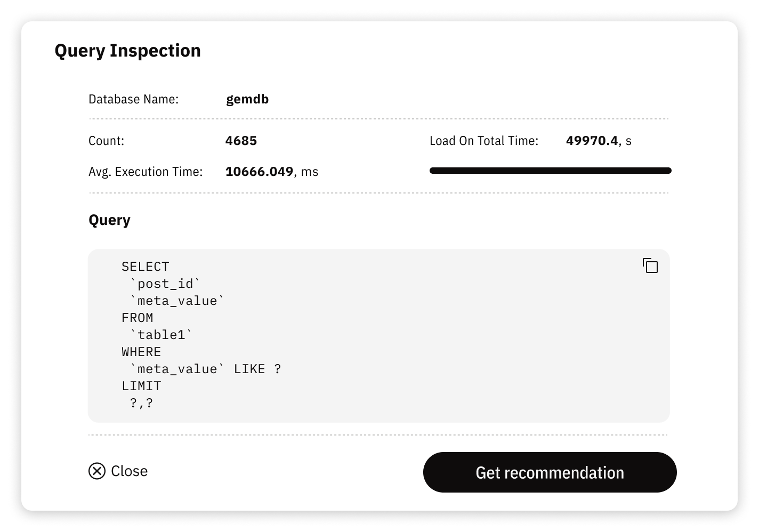Click the Query section heading
Screen dimensions: 759x532
pos(109,220)
